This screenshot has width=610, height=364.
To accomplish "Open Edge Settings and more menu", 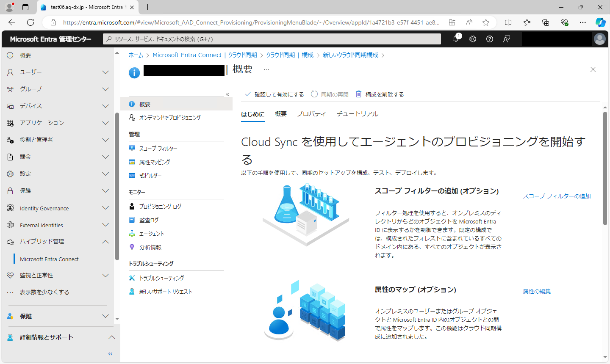I will tap(583, 22).
